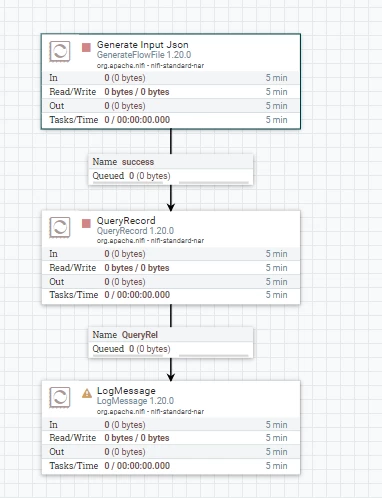Click the Generate Input Json processor name

143,45
